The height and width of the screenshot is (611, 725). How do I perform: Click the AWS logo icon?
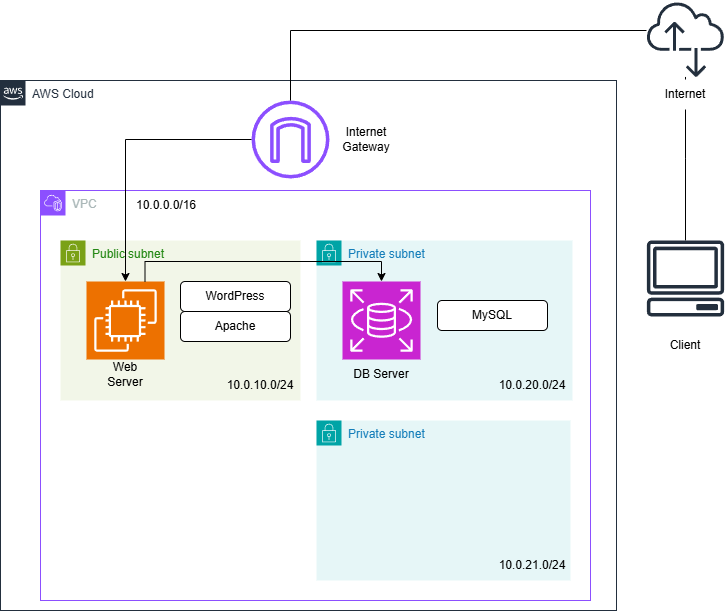[x=13, y=93]
